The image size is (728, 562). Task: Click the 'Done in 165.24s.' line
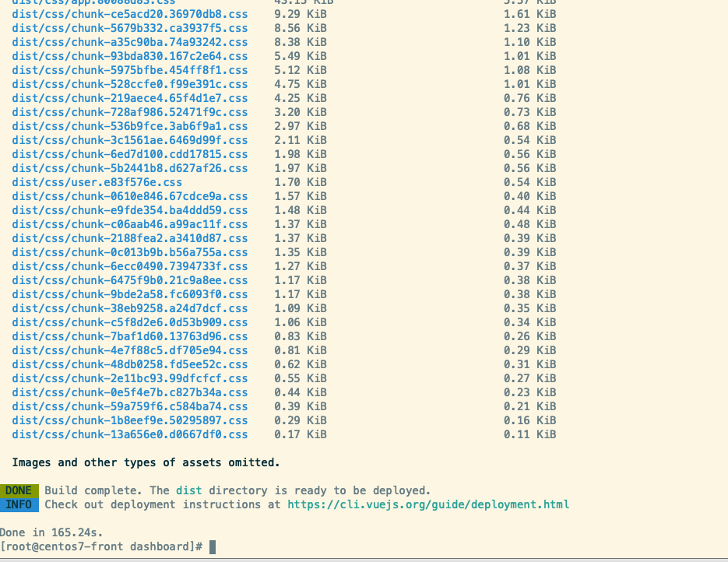point(51,533)
